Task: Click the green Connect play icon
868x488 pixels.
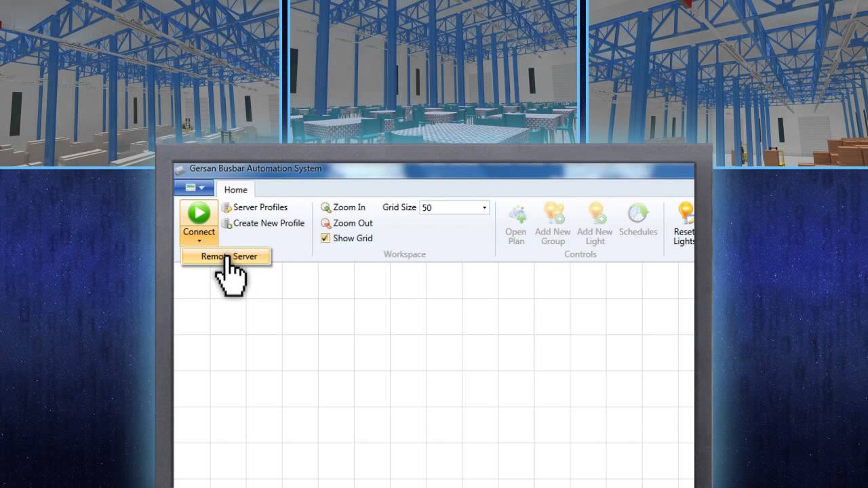Action: coord(199,213)
